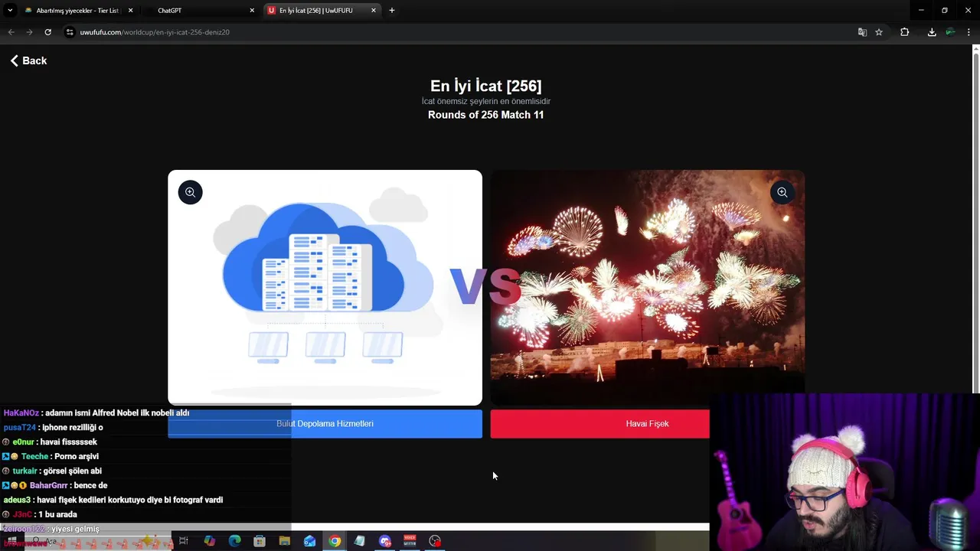980x551 pixels.
Task: Click chat username pusaT24
Action: [x=19, y=428]
